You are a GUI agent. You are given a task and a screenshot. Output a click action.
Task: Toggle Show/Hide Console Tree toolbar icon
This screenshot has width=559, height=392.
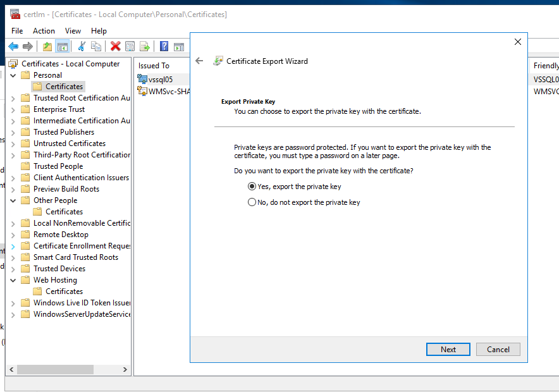tap(62, 46)
